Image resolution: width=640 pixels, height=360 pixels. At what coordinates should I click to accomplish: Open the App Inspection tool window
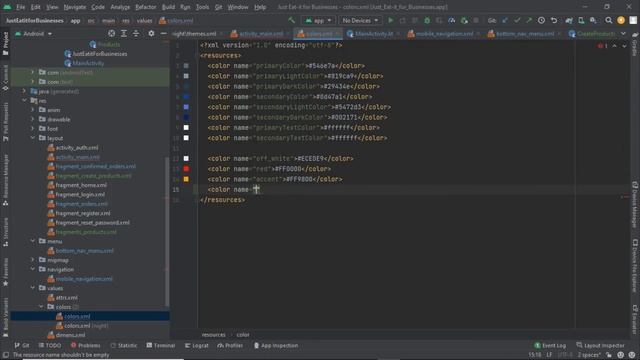276,345
